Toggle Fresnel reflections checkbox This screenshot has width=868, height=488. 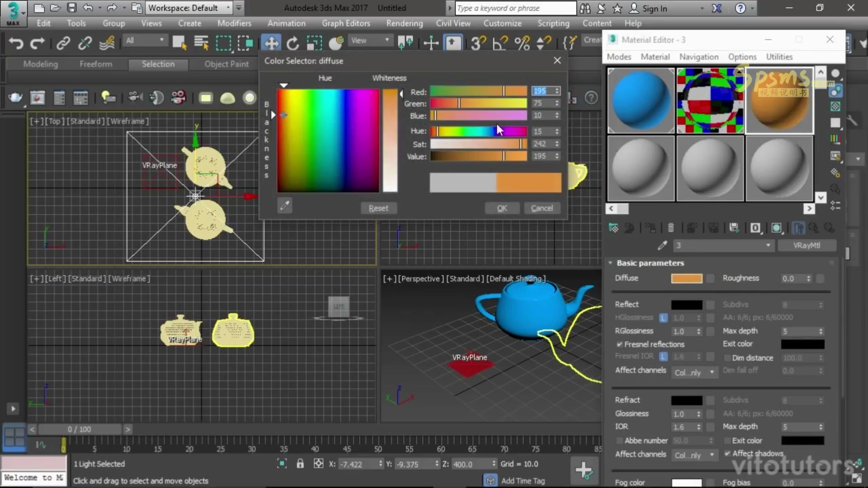point(619,344)
